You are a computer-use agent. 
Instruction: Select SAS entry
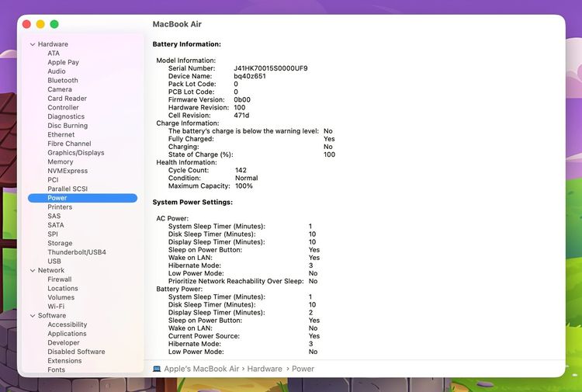point(54,216)
